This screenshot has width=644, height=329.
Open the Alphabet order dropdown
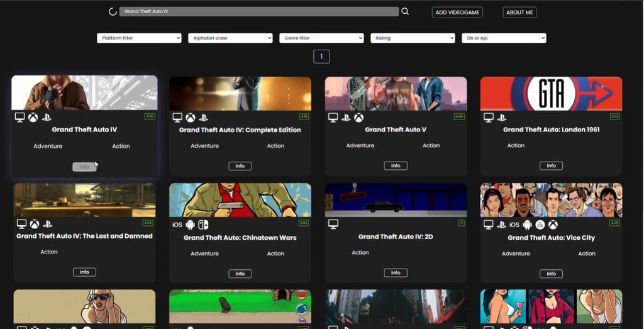[230, 38]
